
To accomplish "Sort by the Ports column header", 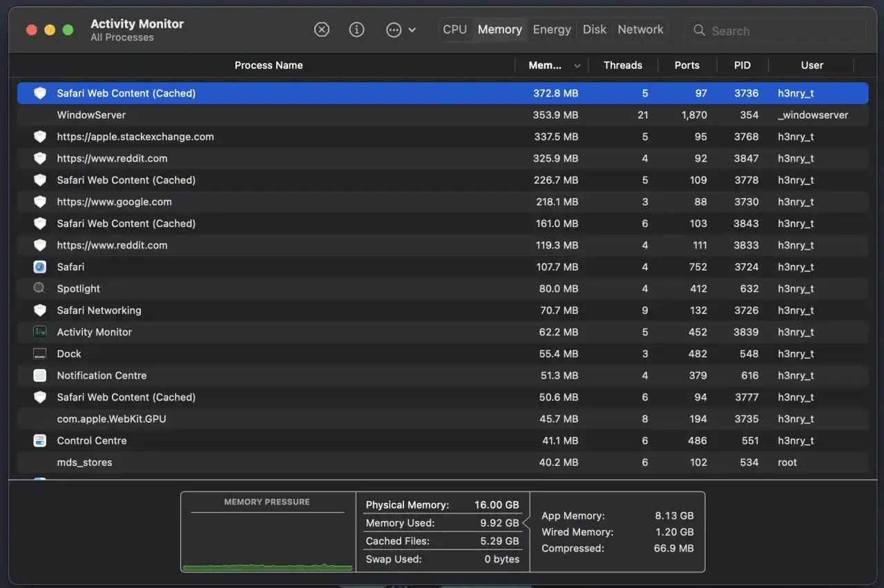I will tap(687, 65).
